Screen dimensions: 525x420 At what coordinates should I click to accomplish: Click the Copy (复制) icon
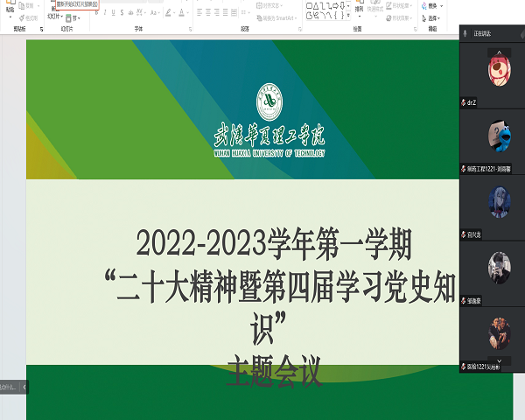click(x=21, y=6)
